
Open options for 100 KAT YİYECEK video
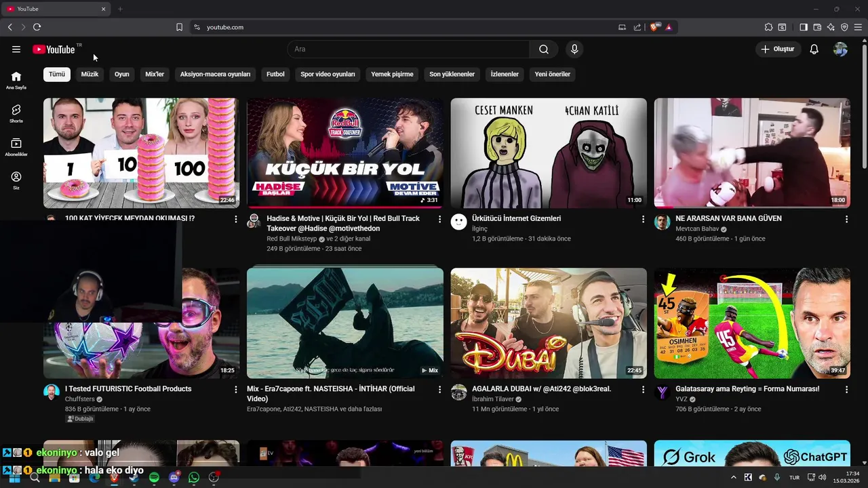236,219
